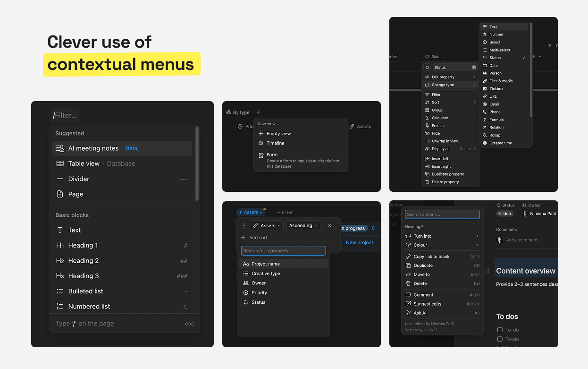Click the plus icon next to By type

[x=258, y=112]
